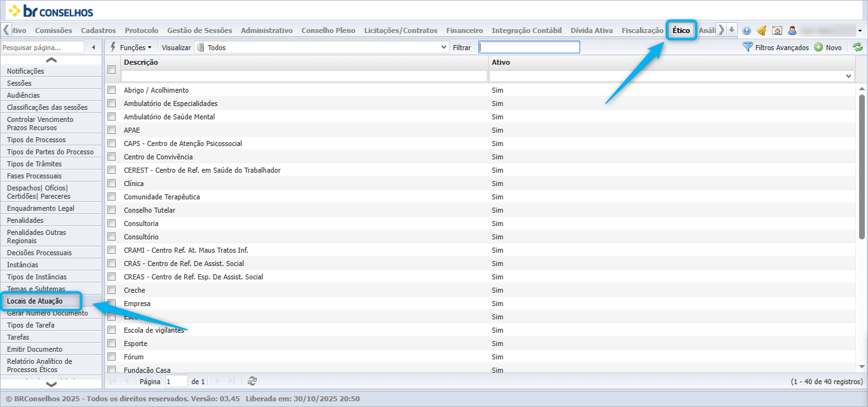Click the pagination refresh icon
The height and width of the screenshot is (407, 868).
252,381
